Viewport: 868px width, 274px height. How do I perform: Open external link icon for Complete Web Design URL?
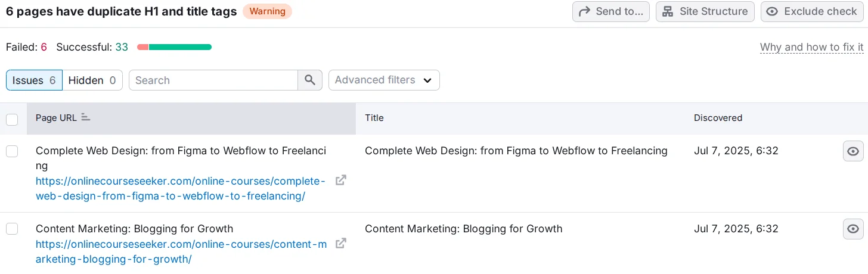[x=341, y=180]
